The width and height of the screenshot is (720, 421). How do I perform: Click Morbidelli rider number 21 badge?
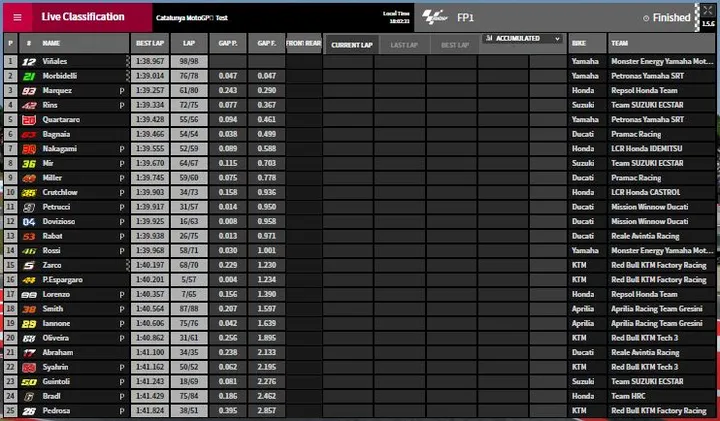coord(29,76)
